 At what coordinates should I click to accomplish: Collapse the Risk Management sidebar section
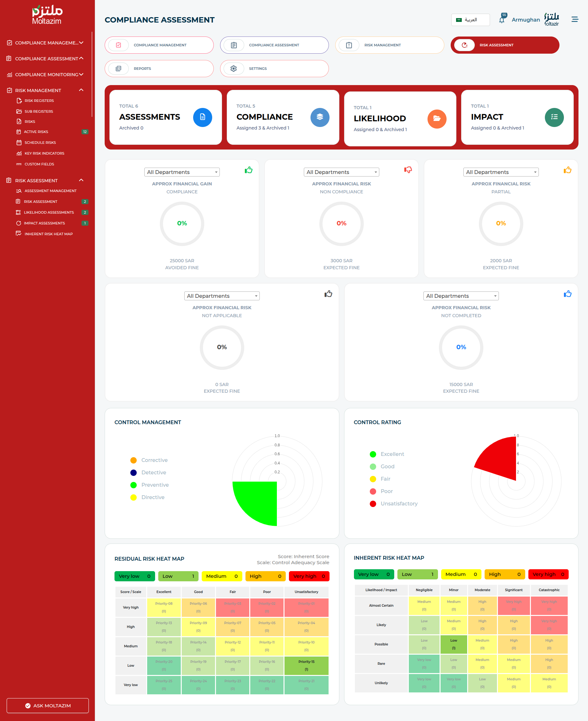click(81, 90)
